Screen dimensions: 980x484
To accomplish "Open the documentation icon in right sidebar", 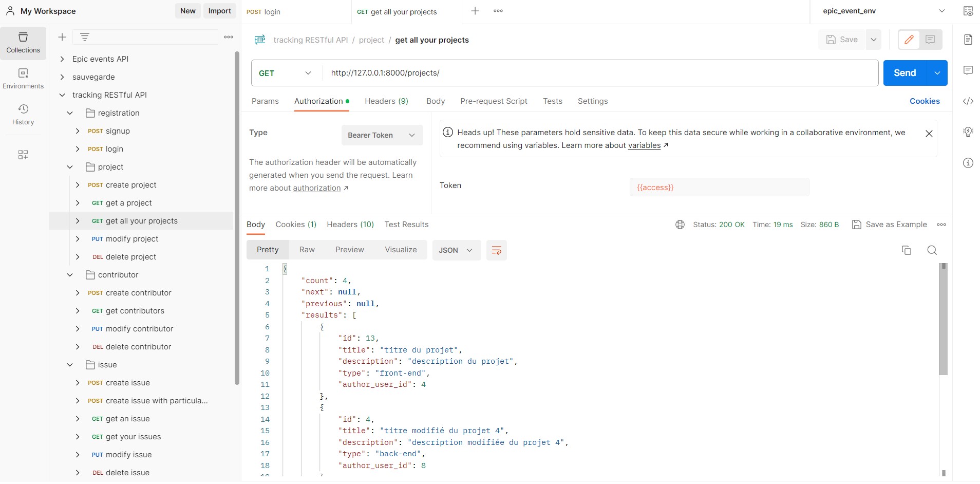I will tap(968, 40).
